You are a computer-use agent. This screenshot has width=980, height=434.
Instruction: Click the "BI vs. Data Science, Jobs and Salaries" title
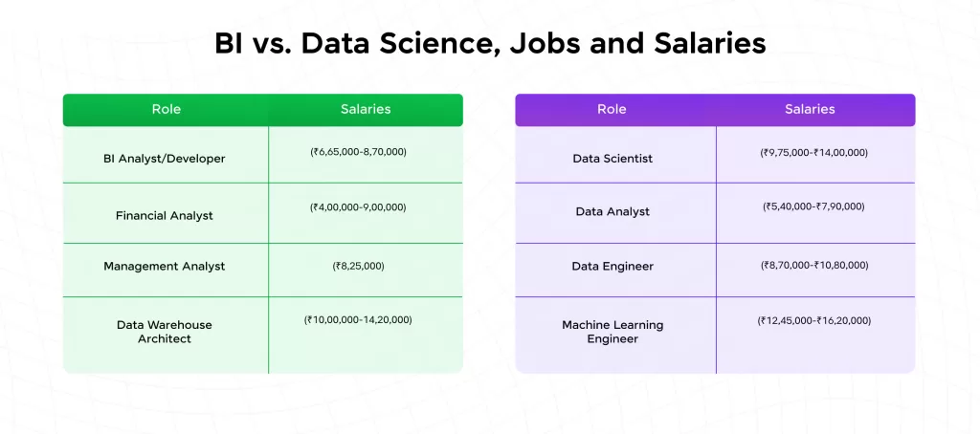(489, 45)
